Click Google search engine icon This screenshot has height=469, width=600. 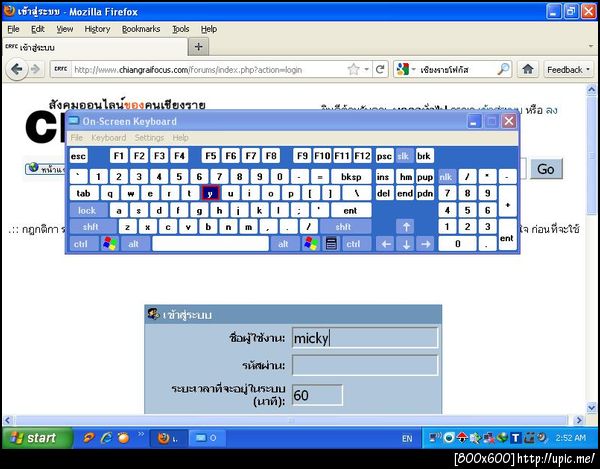coord(403,70)
